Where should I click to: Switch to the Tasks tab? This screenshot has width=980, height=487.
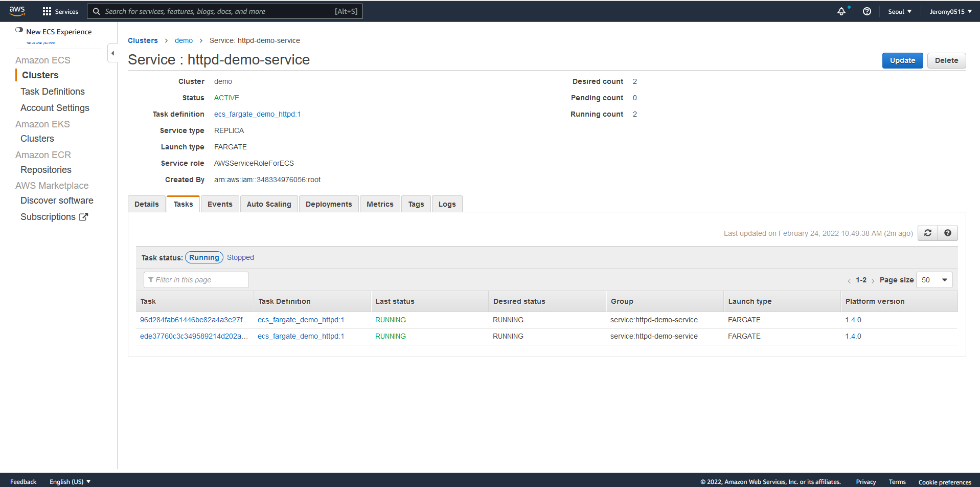(183, 204)
